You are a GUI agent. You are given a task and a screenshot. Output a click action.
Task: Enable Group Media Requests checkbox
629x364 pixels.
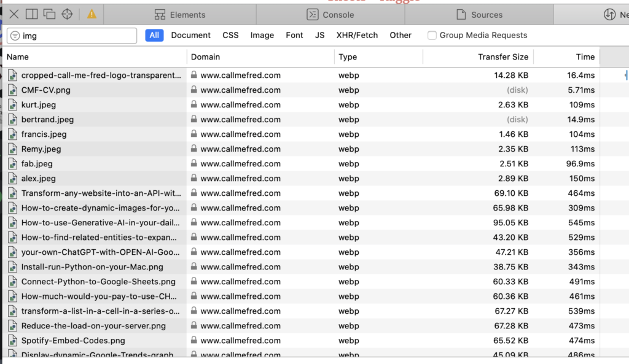(432, 35)
